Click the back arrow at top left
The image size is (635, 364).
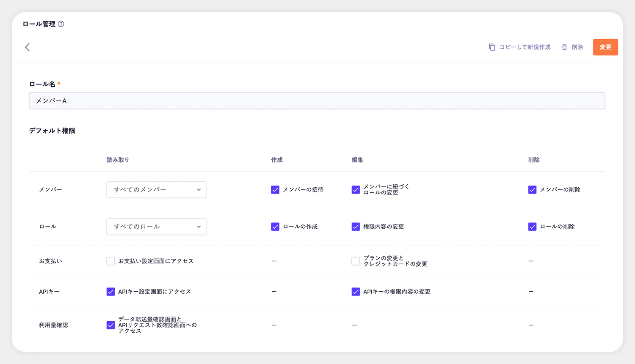pyautogui.click(x=27, y=47)
